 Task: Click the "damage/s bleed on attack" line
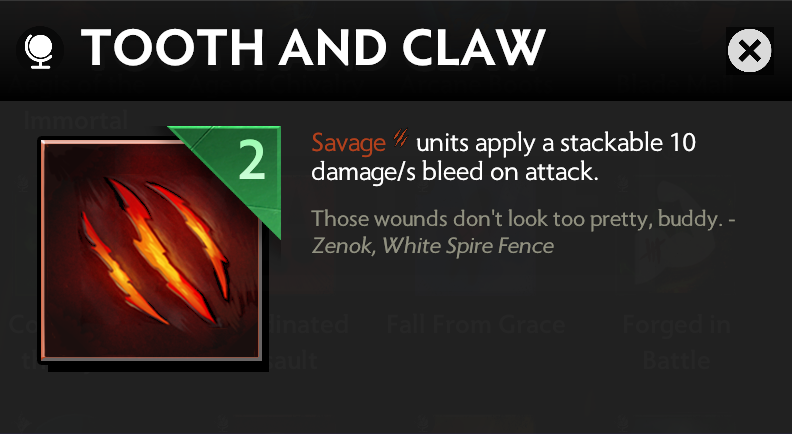pyautogui.click(x=455, y=172)
